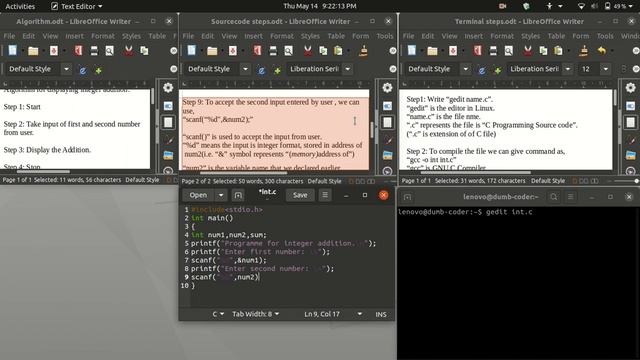
Task: Click the Open button in gedit
Action: coord(198,195)
